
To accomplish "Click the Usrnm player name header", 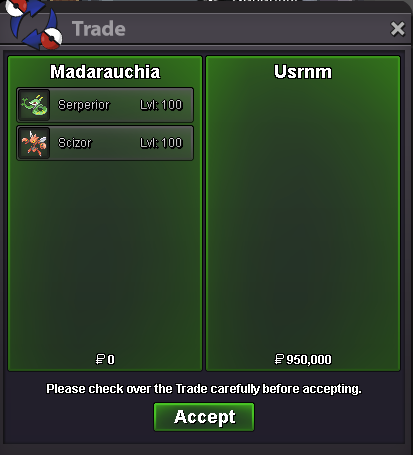I will click(x=303, y=72).
